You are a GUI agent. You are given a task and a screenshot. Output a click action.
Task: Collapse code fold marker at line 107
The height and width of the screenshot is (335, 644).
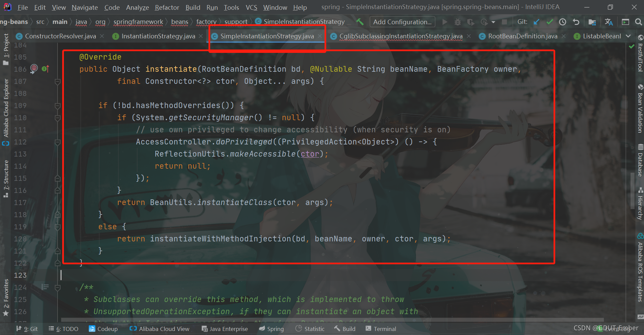[58, 81]
